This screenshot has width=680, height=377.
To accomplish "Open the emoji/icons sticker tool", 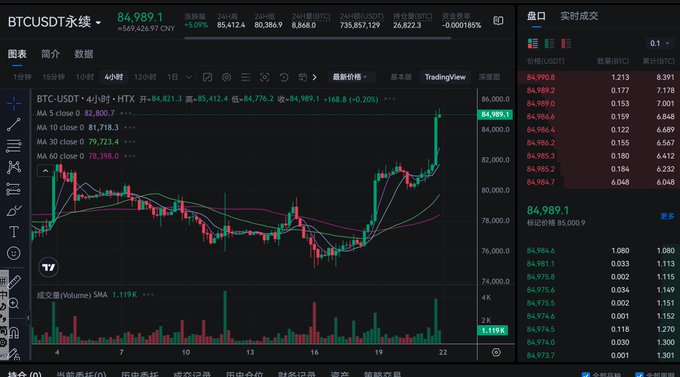I will pyautogui.click(x=13, y=253).
